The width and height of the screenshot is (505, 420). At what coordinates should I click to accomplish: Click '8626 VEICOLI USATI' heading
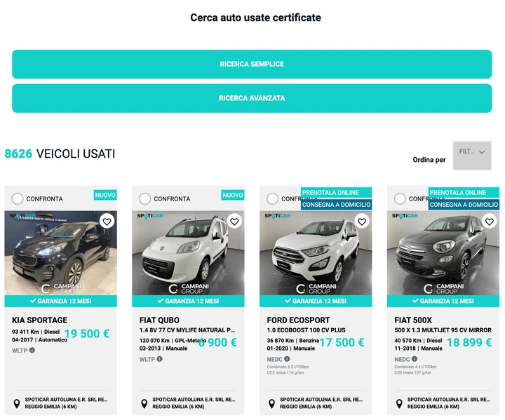(x=60, y=154)
